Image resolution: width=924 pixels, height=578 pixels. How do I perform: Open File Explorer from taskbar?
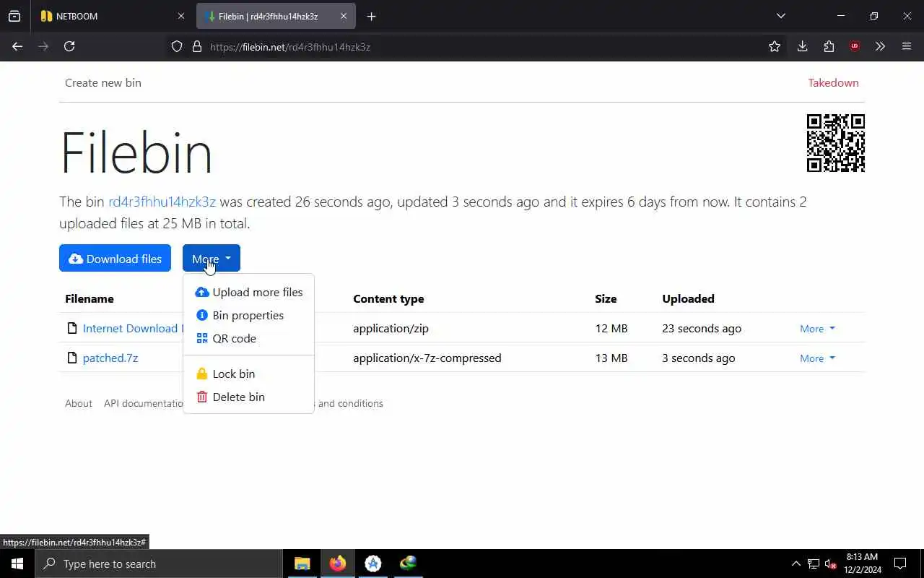point(302,564)
